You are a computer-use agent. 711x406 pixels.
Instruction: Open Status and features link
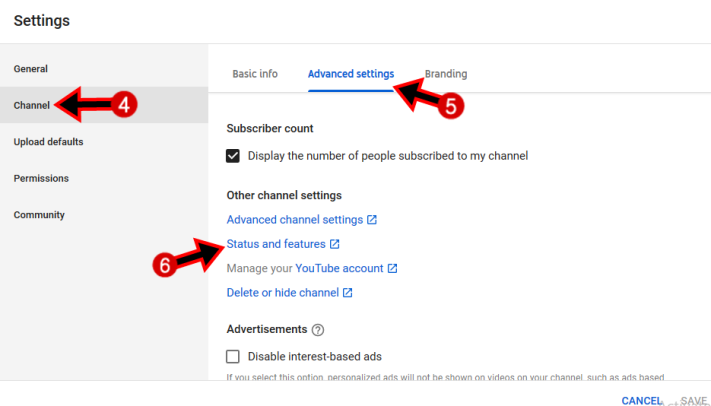coord(276,244)
